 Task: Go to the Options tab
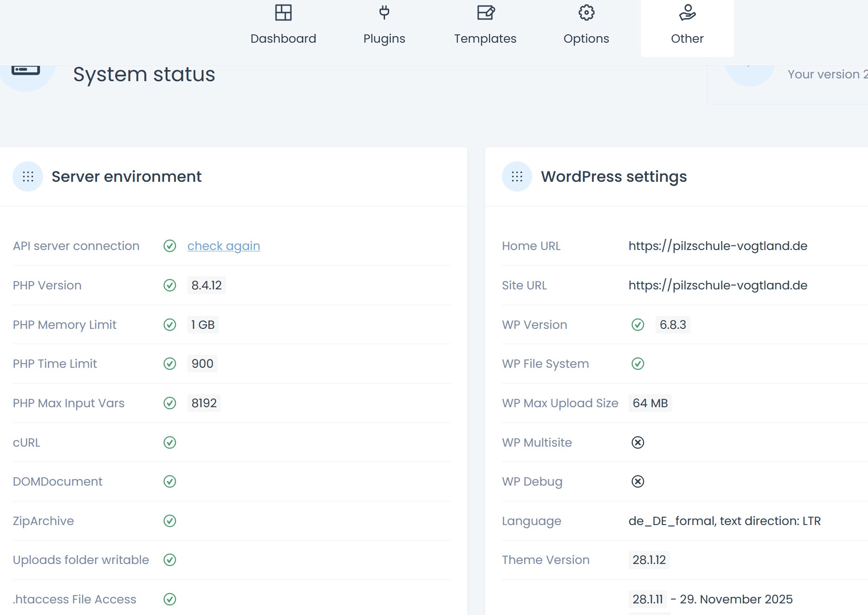[586, 38]
